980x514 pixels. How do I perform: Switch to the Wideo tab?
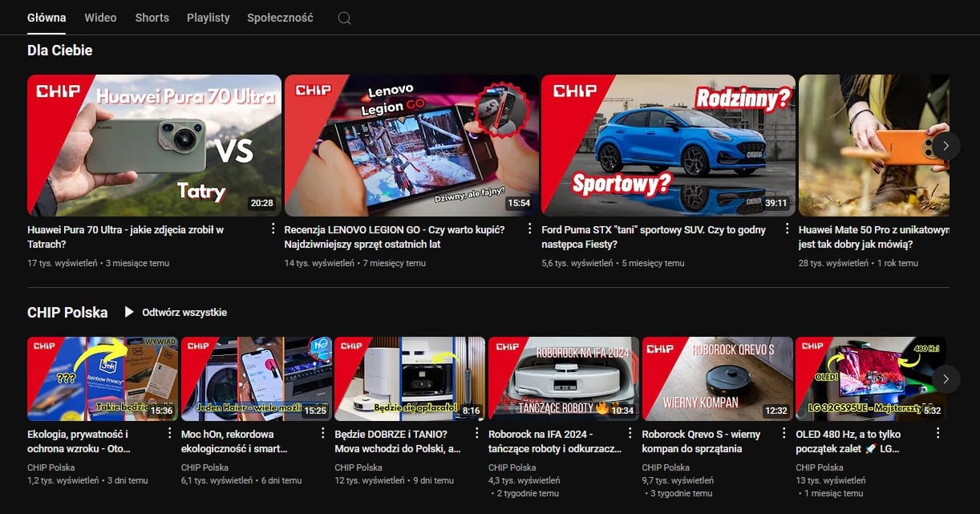pos(99,17)
